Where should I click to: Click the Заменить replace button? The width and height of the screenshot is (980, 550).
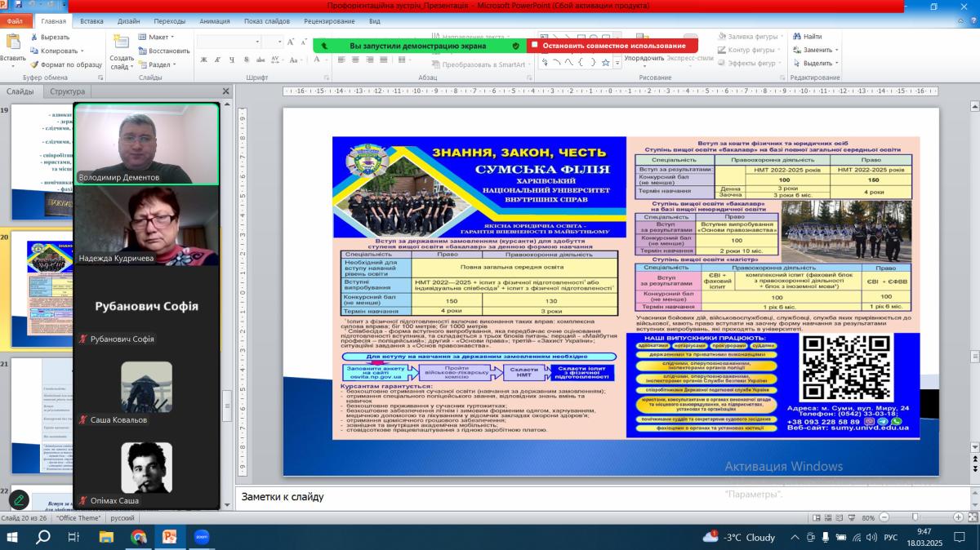[817, 50]
